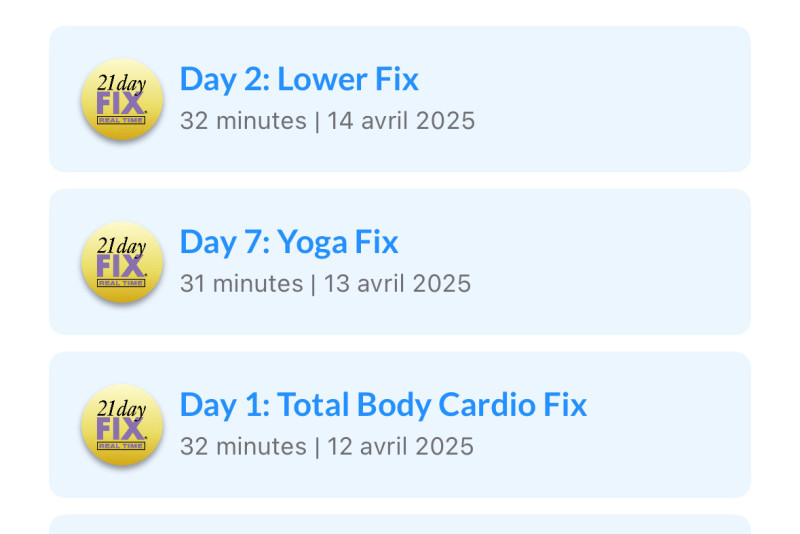
Task: Click the 31 minutes duration under Yoga Fix
Action: click(x=241, y=284)
